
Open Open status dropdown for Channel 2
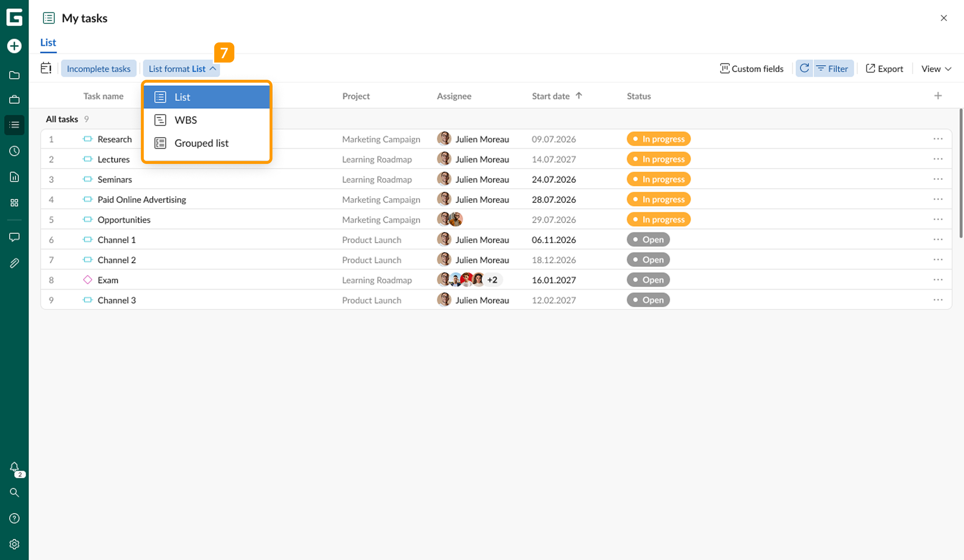pos(648,260)
